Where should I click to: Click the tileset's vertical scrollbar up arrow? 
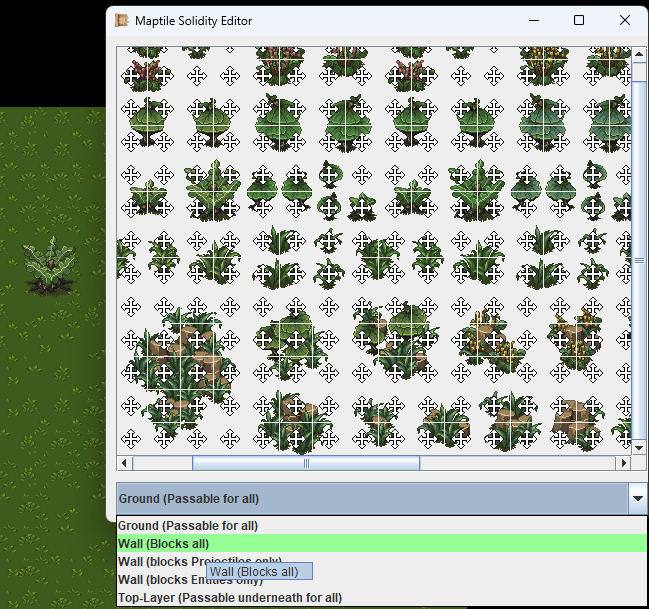[x=640, y=55]
